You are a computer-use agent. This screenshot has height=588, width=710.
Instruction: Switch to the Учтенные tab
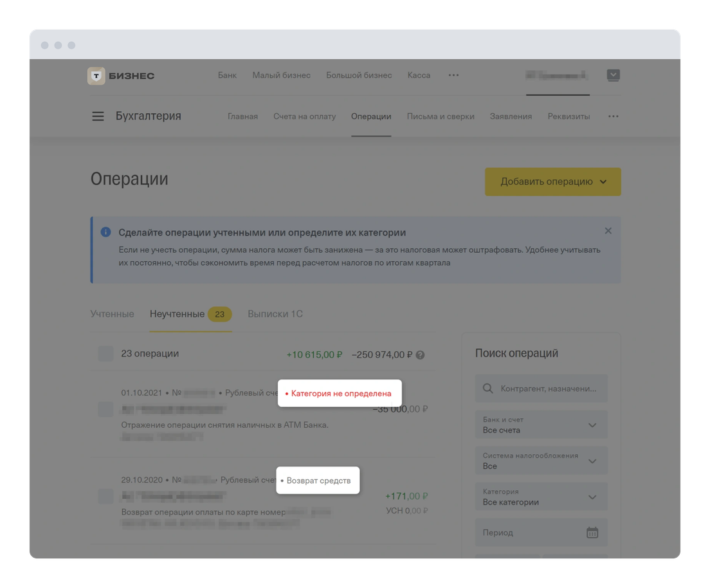click(x=113, y=314)
